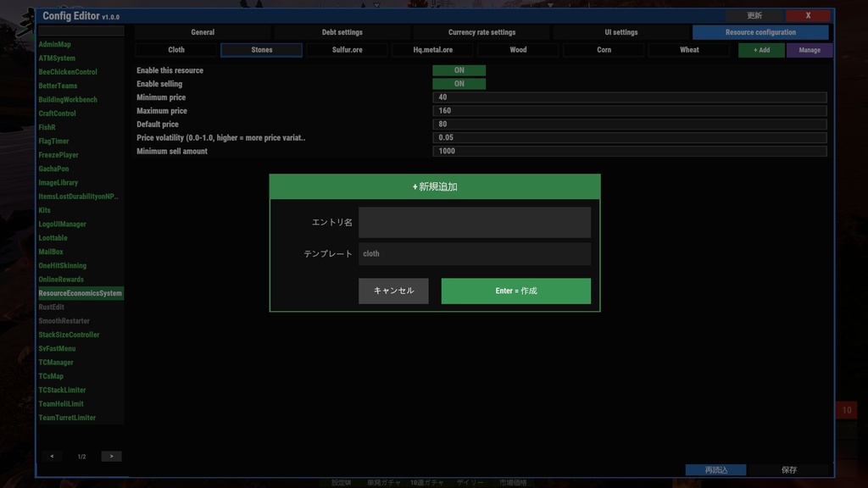Disable the "Enable selling" switch
This screenshot has height=488, width=868.
click(459, 84)
